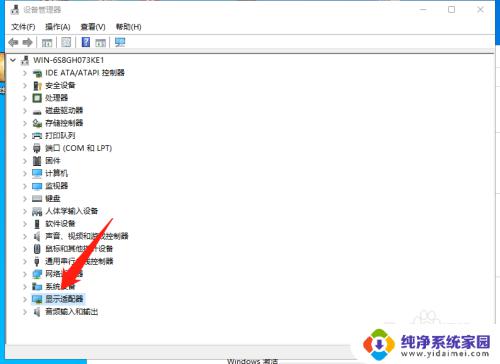Screen dimensions: 500x364
Task: Maximize the 设备管理器 window
Action: click(x=451, y=10)
